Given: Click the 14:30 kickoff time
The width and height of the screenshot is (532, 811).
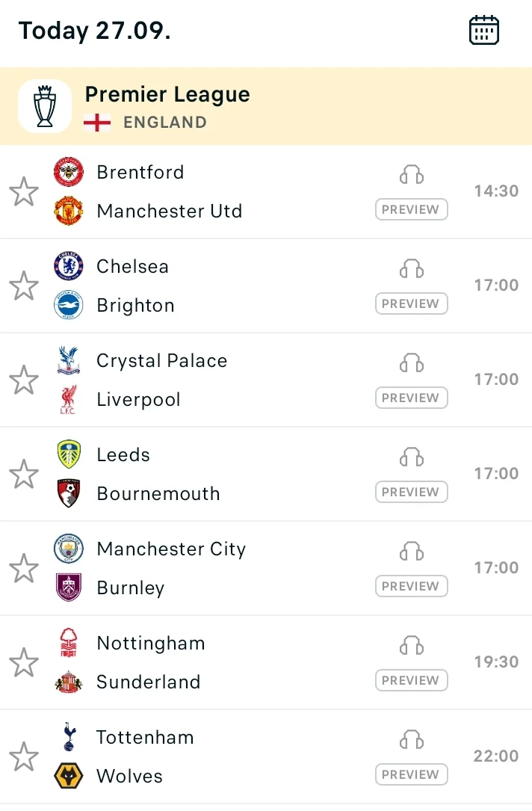Looking at the screenshot, I should pos(496,191).
